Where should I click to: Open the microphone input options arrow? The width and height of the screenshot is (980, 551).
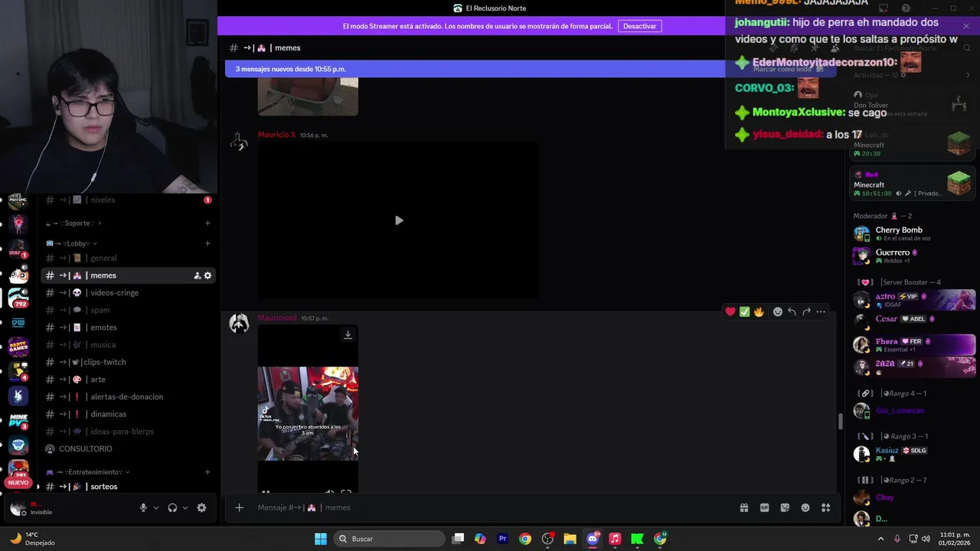pos(156,507)
